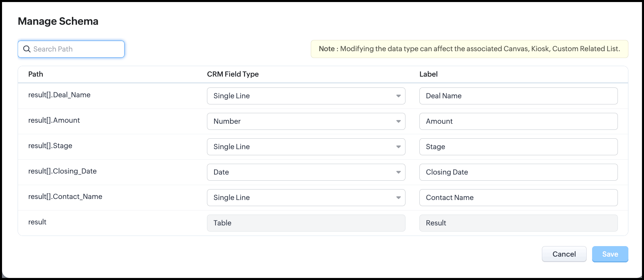Change the Closing_Date field type dropdown
Viewport: 644px width, 280px height.
306,172
